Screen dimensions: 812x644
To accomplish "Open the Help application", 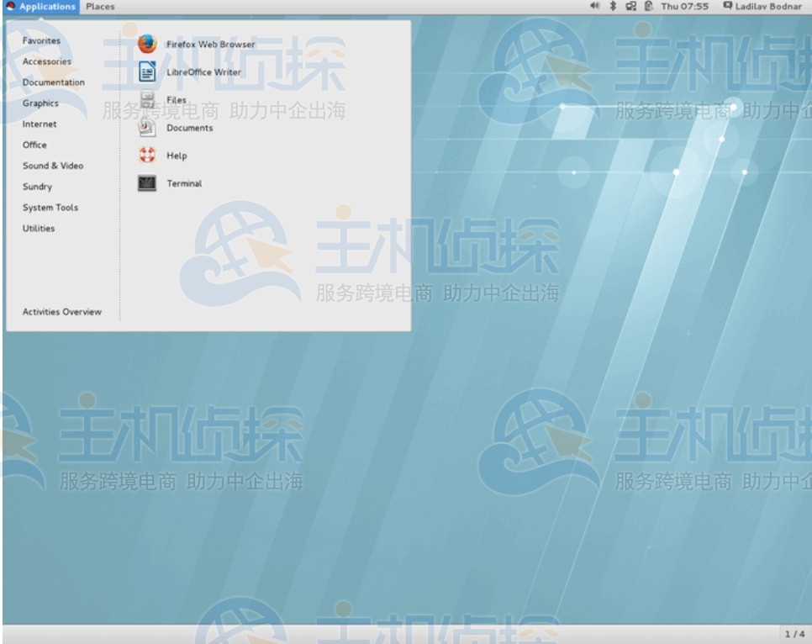I will pos(177,156).
